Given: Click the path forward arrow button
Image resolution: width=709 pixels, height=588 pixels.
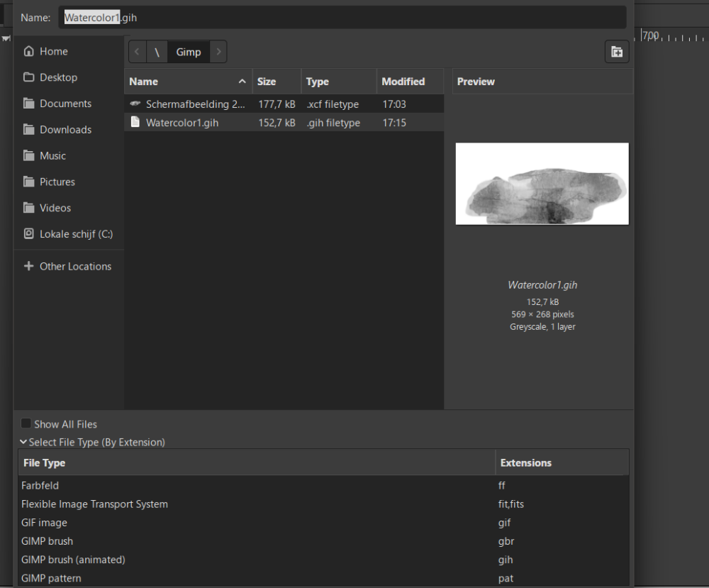Looking at the screenshot, I should tap(218, 52).
